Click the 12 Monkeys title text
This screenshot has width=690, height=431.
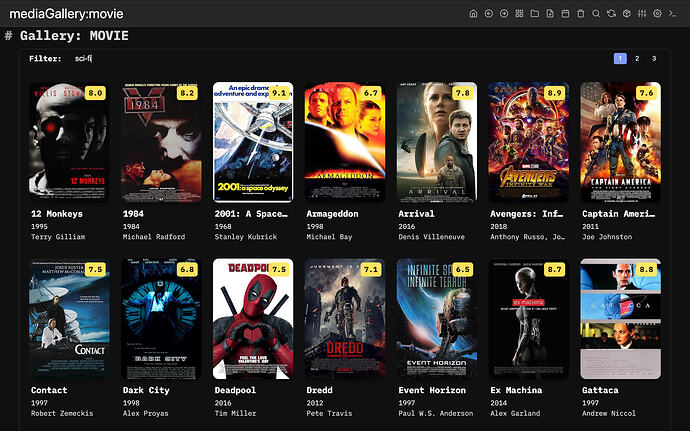point(57,214)
